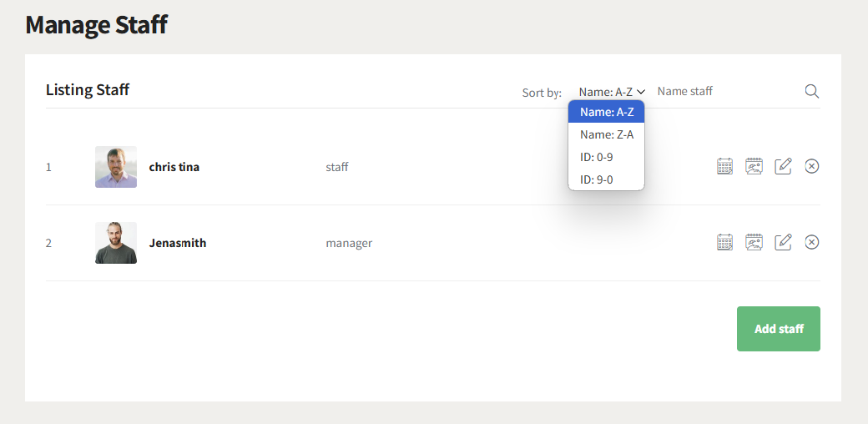Click chris tina's profile photo
Image resolution: width=868 pixels, height=424 pixels.
click(x=116, y=167)
